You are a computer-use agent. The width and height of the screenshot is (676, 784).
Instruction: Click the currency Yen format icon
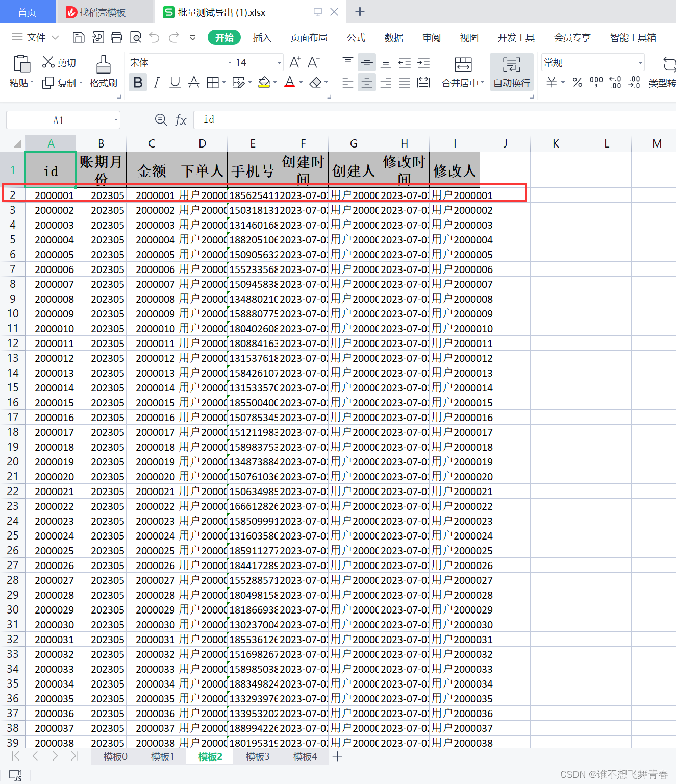tap(552, 82)
